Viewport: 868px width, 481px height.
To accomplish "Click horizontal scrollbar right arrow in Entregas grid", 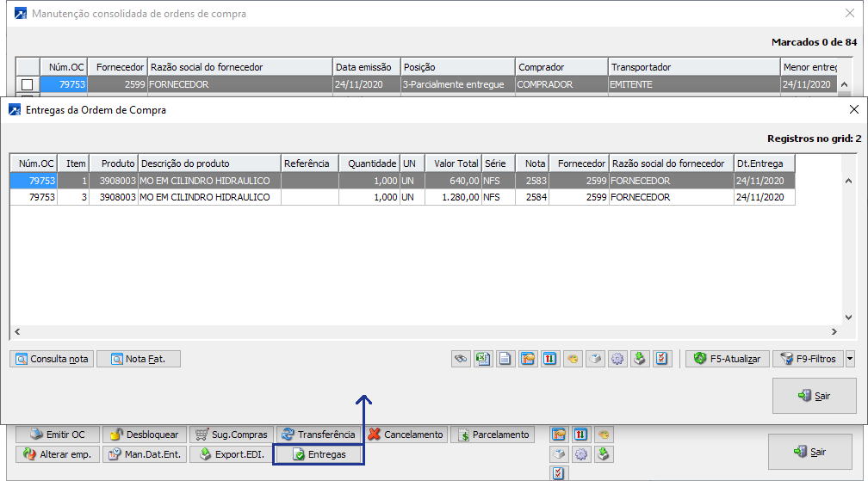I will [x=834, y=332].
